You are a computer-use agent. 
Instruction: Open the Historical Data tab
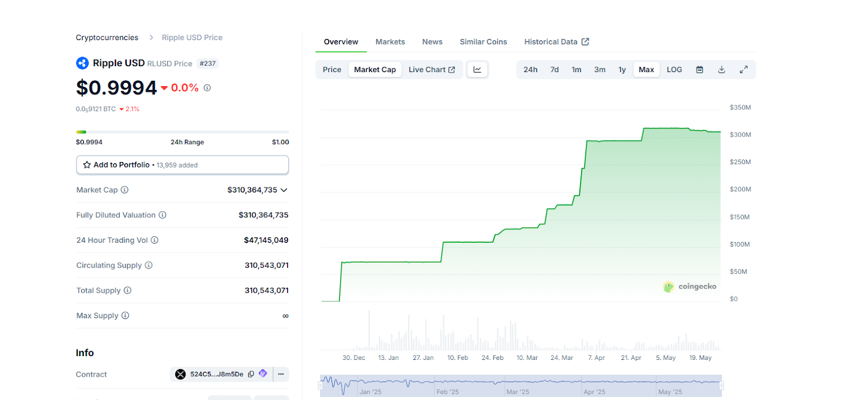click(x=557, y=42)
